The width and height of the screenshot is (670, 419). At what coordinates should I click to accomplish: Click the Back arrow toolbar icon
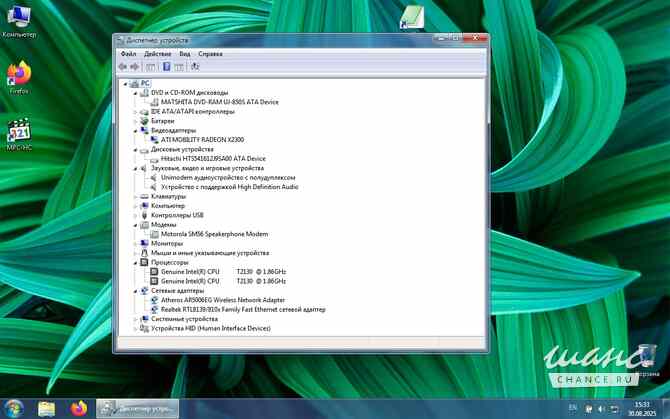[x=123, y=66]
